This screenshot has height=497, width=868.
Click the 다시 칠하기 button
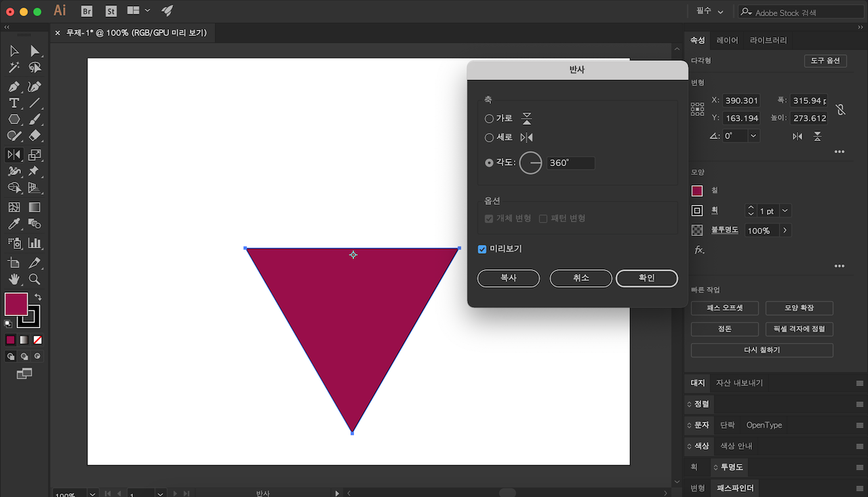pos(762,351)
